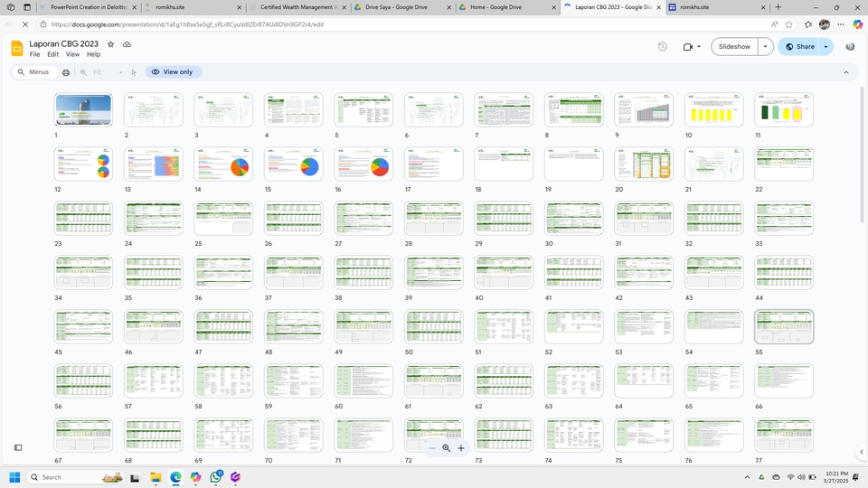Image resolution: width=868 pixels, height=488 pixels.
Task: Open the browser Copilot icon
Action: [x=857, y=24]
